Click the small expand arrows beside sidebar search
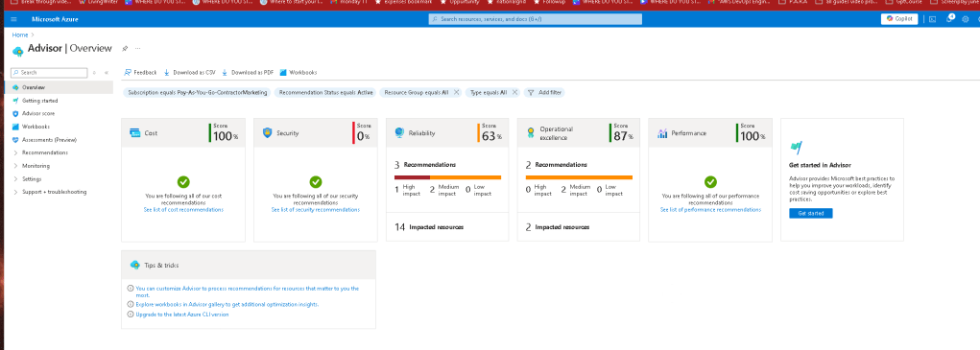 click(x=94, y=73)
